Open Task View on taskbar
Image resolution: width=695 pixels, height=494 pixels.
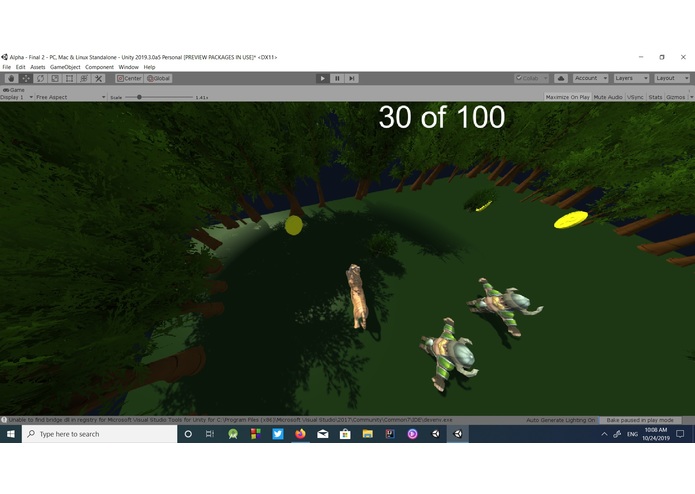tap(210, 434)
